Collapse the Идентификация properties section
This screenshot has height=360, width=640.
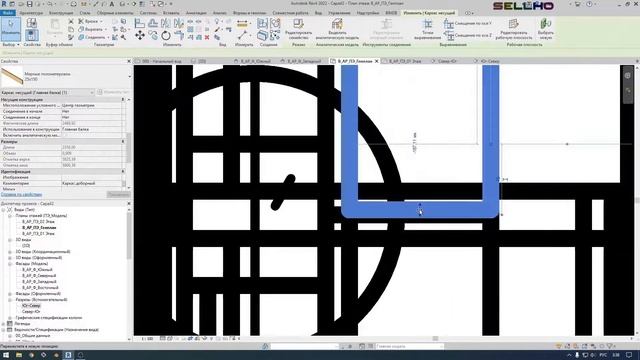123,172
